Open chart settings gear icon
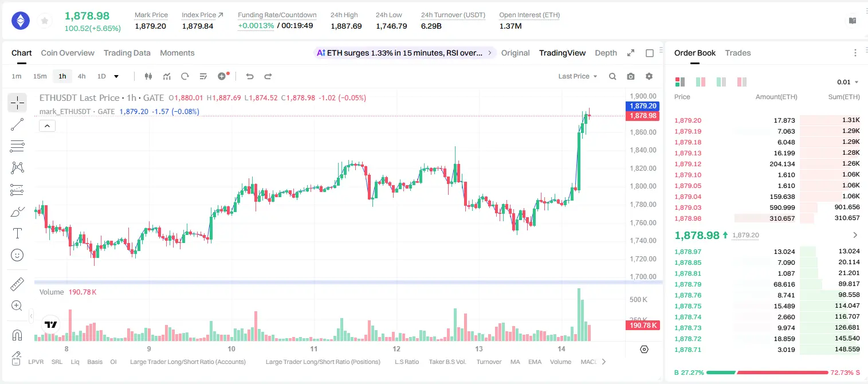The width and height of the screenshot is (868, 384). pos(649,76)
